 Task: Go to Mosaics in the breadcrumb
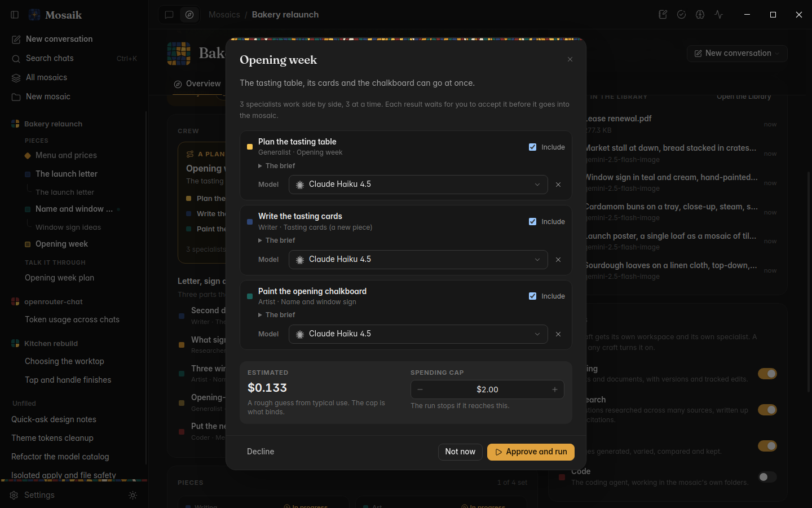tap(224, 15)
